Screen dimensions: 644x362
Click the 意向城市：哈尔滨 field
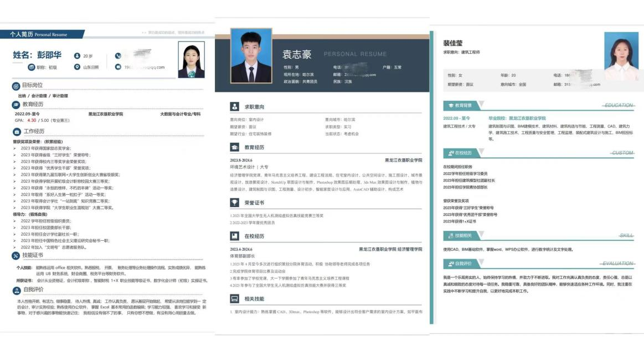point(340,120)
